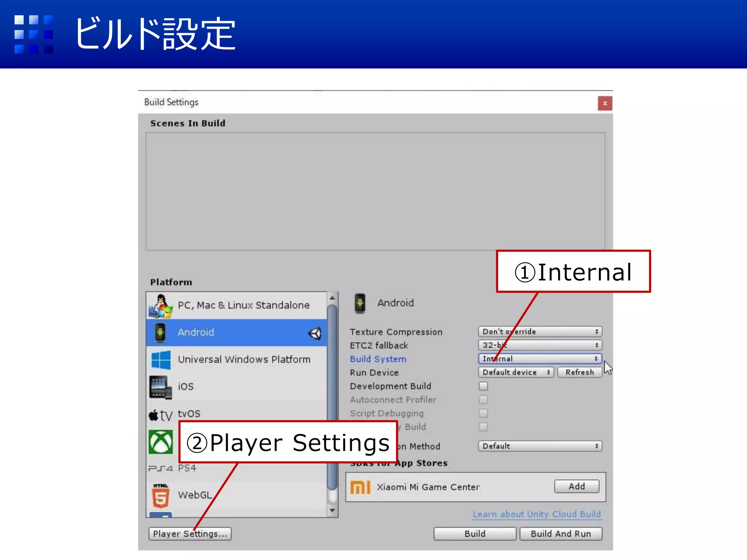The image size is (747, 560).
Task: Click the Universal Windows Platform logo icon
Action: [x=161, y=360]
